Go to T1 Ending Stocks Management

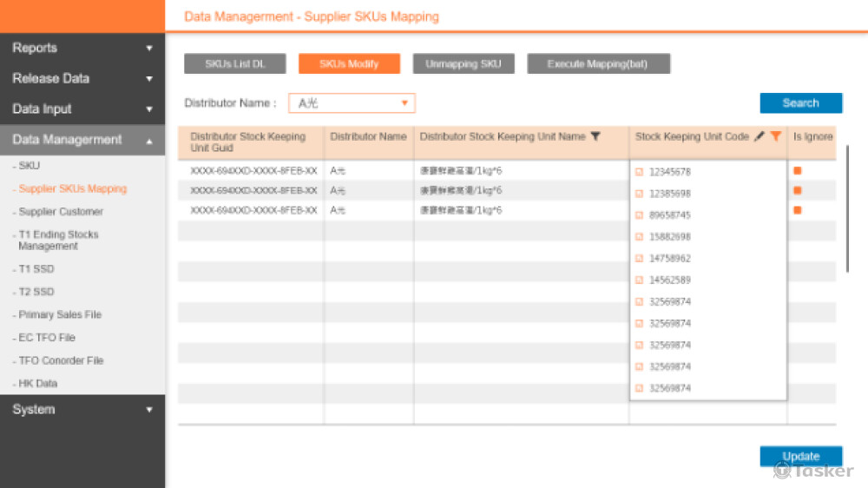pos(58,241)
